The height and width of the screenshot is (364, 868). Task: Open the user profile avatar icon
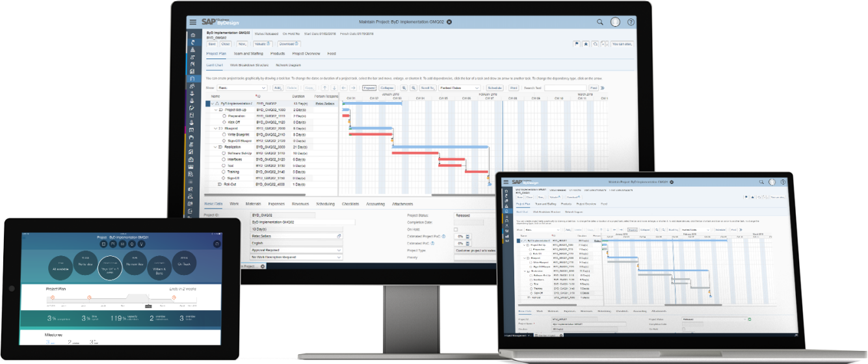point(615,22)
